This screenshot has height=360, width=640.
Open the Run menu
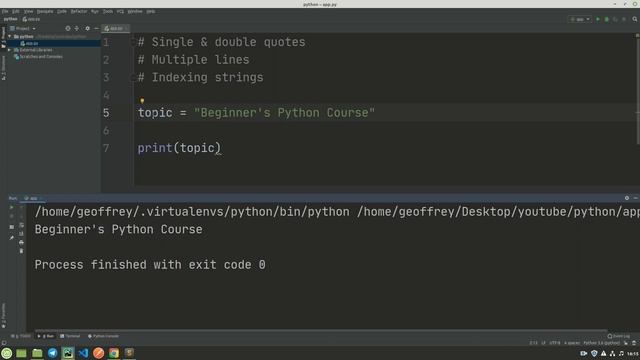95,11
